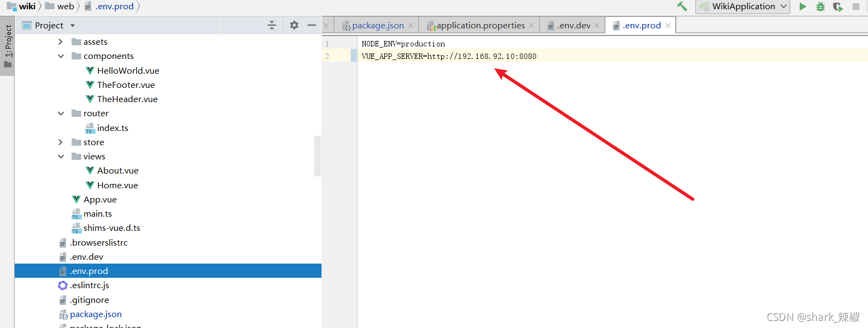Collapse the components folder

(61, 56)
